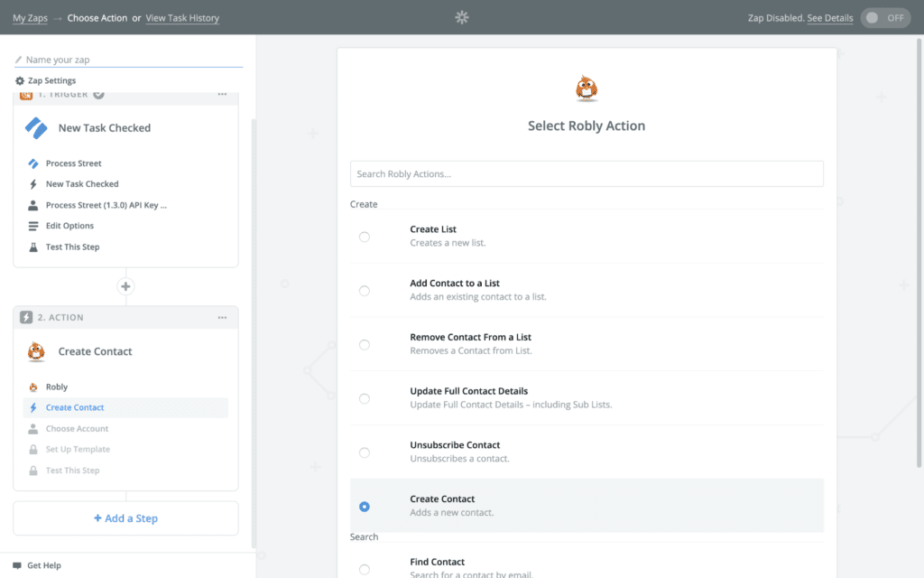Open the trigger step options menu

point(222,94)
